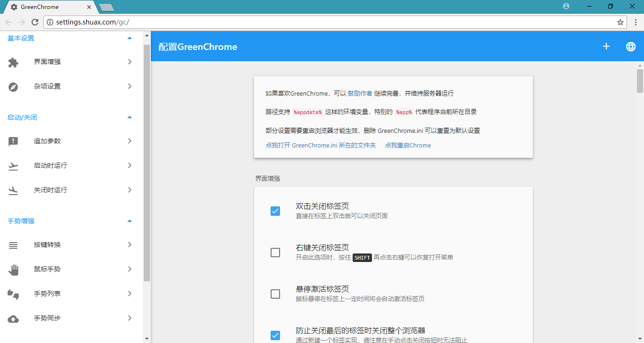This screenshot has height=343, width=644.
Task: Uncheck 双击关闭标签页
Action: 275,211
